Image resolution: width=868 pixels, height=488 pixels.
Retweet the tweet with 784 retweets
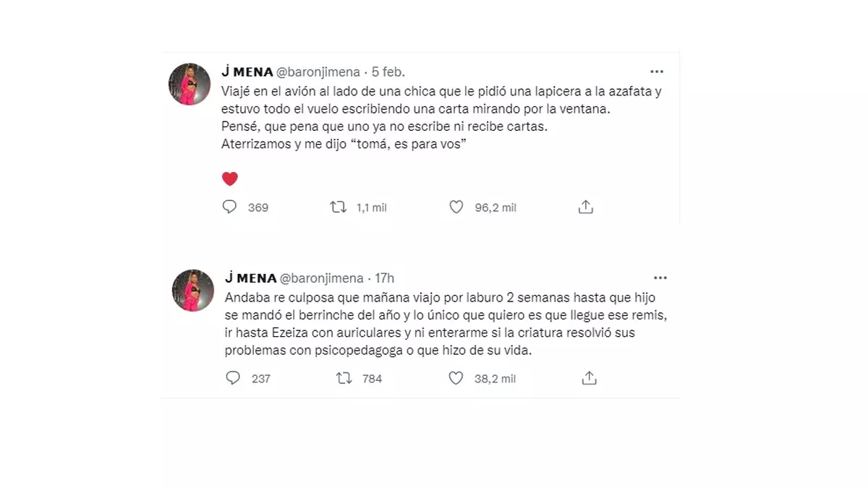coord(344,378)
